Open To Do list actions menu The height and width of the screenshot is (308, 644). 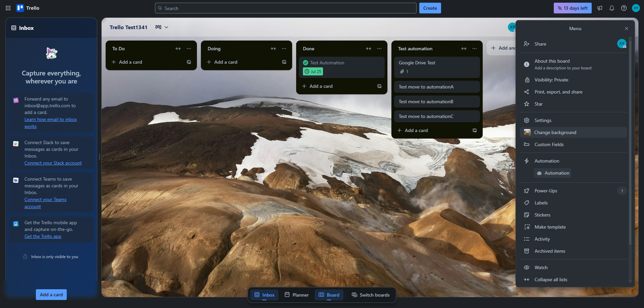coord(189,49)
